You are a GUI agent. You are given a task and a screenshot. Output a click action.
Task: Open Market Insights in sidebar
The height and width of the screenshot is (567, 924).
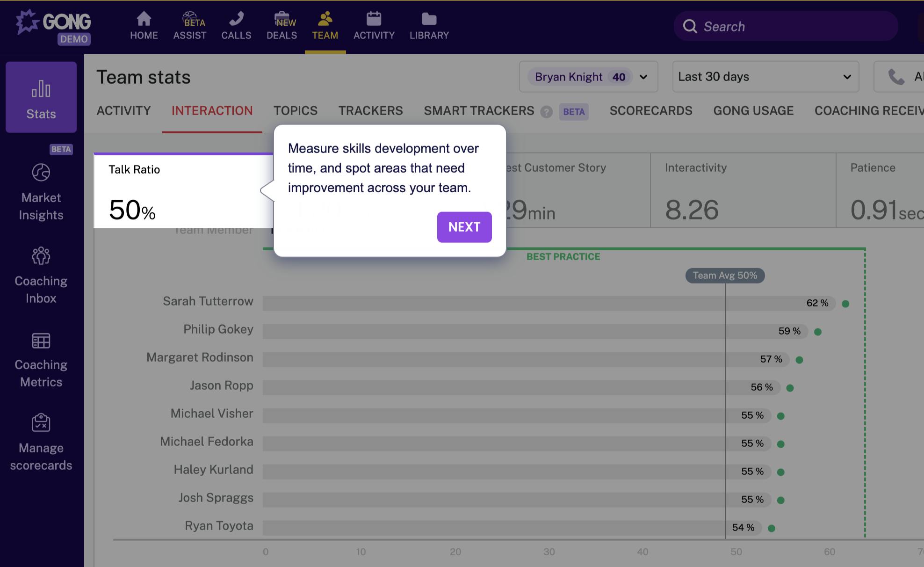[41, 192]
